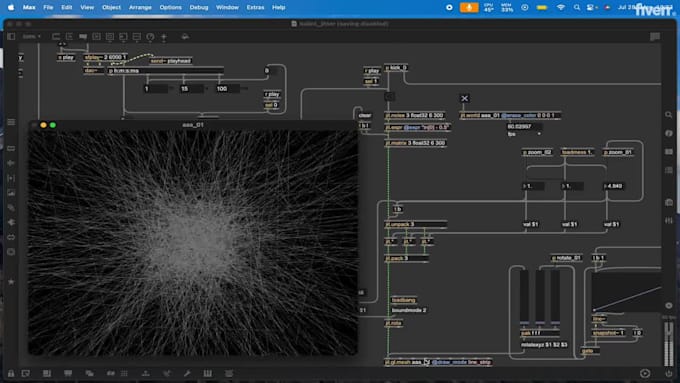Open the inspector icon in right sidebar

(x=668, y=133)
